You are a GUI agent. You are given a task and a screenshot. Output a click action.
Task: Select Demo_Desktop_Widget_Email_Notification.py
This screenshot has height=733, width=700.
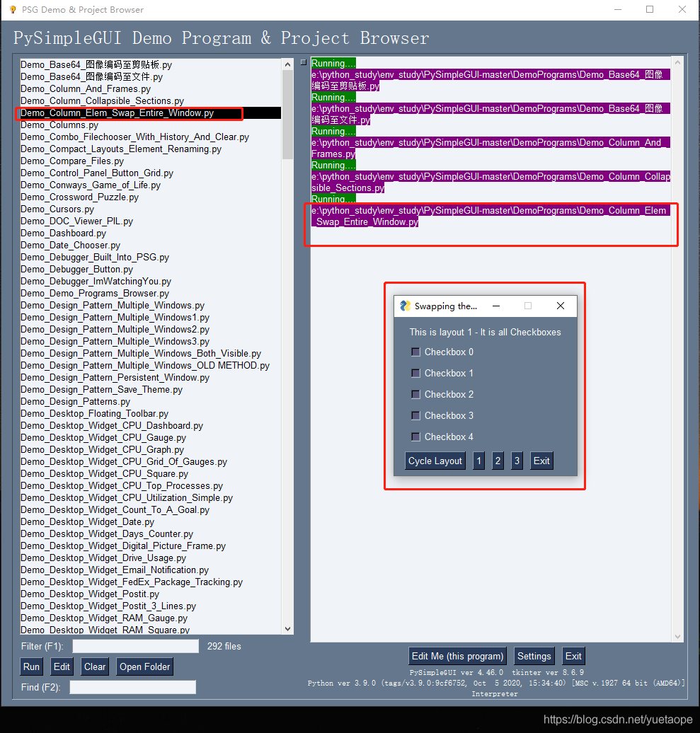click(115, 570)
